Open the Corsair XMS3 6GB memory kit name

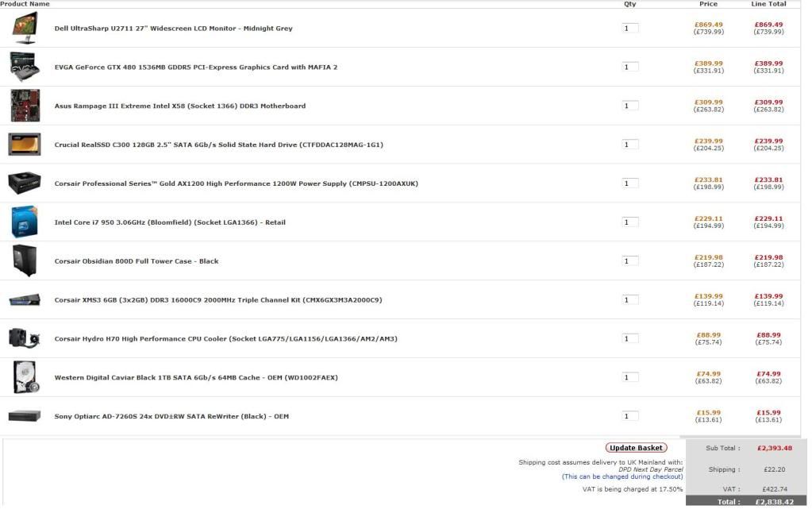pyautogui.click(x=217, y=300)
